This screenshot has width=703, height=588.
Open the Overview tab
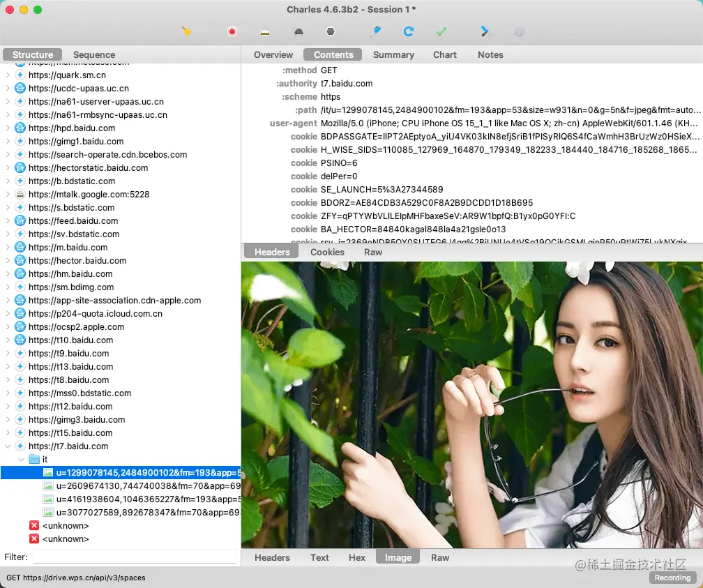pyautogui.click(x=273, y=54)
